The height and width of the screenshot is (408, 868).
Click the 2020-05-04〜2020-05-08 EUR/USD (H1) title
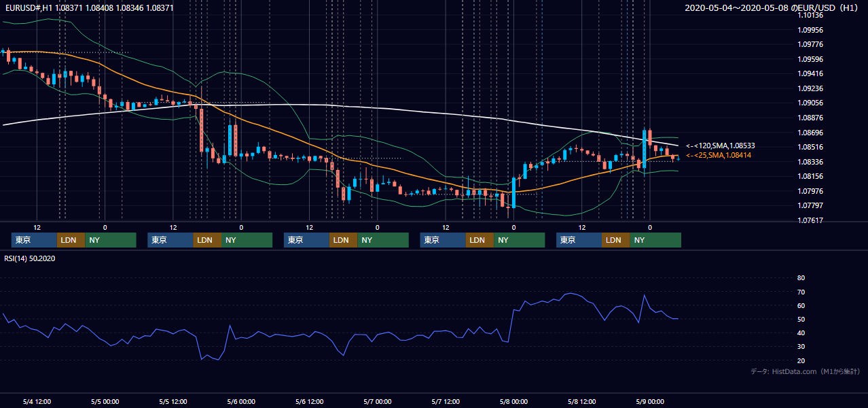point(771,8)
